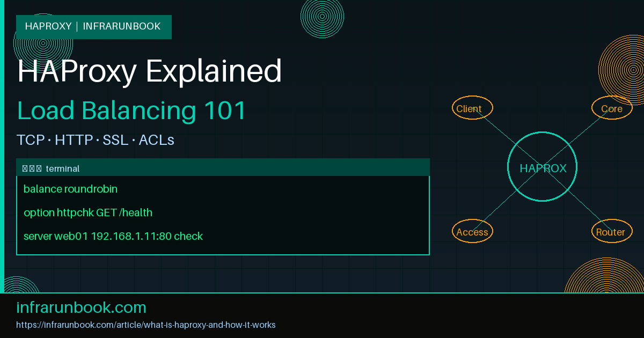Toggle the Core node in the topology diagram

click(612, 108)
